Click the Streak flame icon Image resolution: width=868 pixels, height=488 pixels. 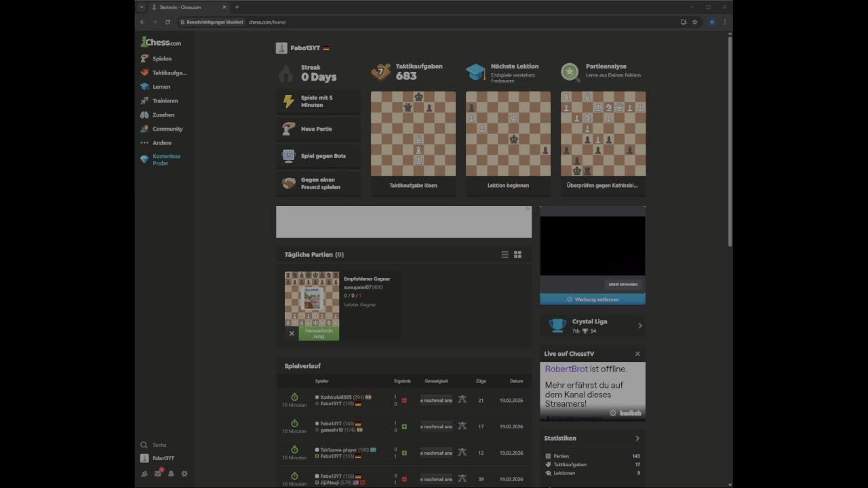[x=286, y=73]
